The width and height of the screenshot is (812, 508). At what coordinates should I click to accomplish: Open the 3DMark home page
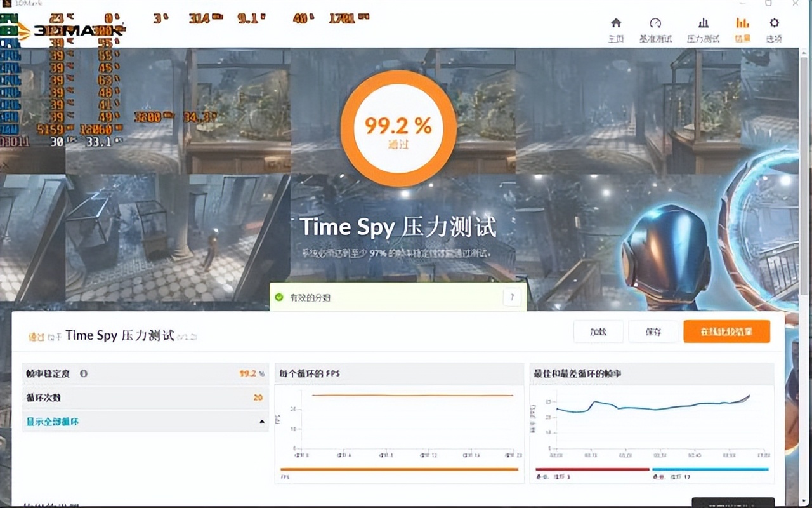tap(615, 29)
